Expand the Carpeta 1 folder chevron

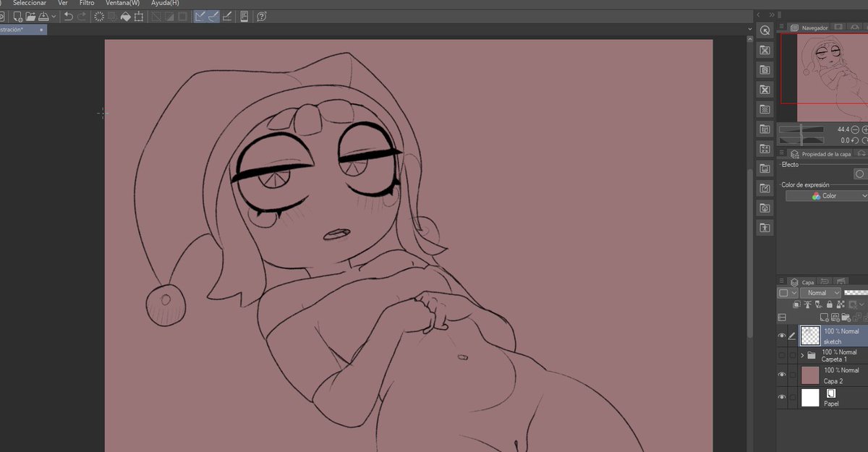(802, 356)
